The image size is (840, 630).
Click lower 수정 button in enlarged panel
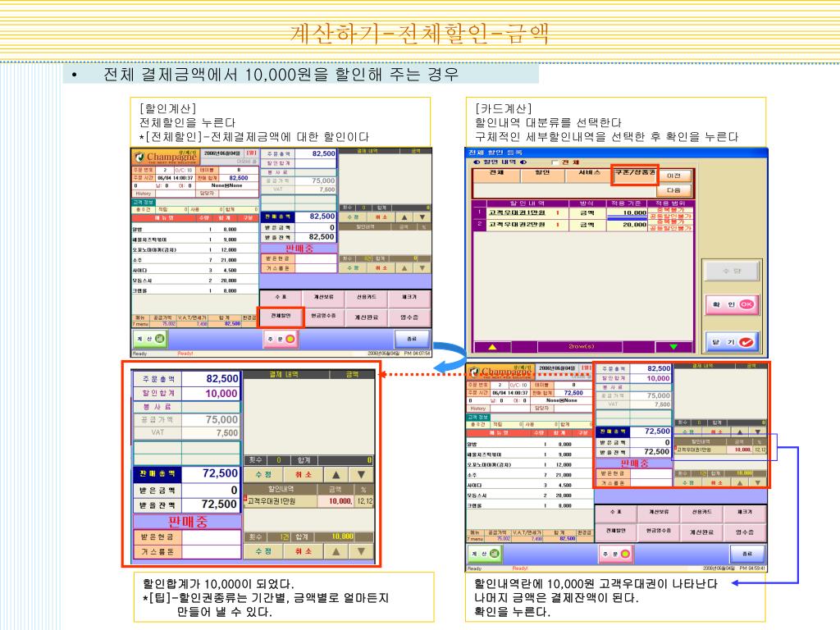click(x=263, y=550)
